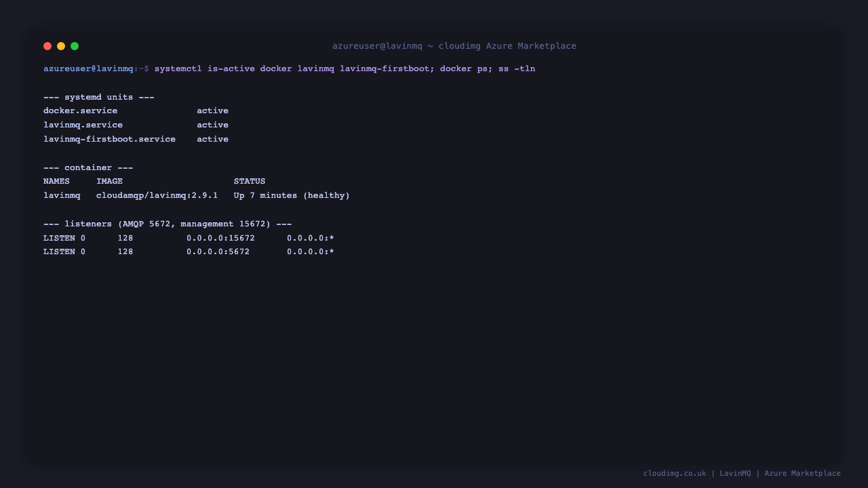Click active status of lavinmq-firstboot.service
The width and height of the screenshot is (868, 488).
point(213,139)
